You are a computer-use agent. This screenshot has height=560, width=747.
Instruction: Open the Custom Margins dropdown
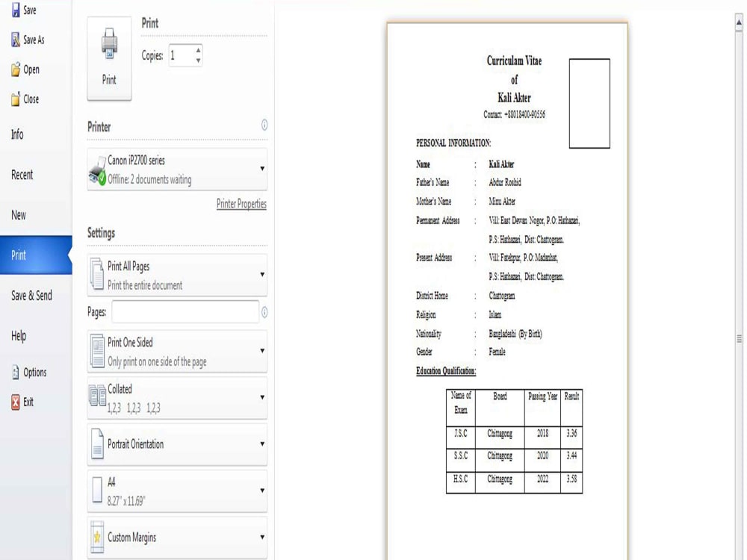[x=262, y=537]
